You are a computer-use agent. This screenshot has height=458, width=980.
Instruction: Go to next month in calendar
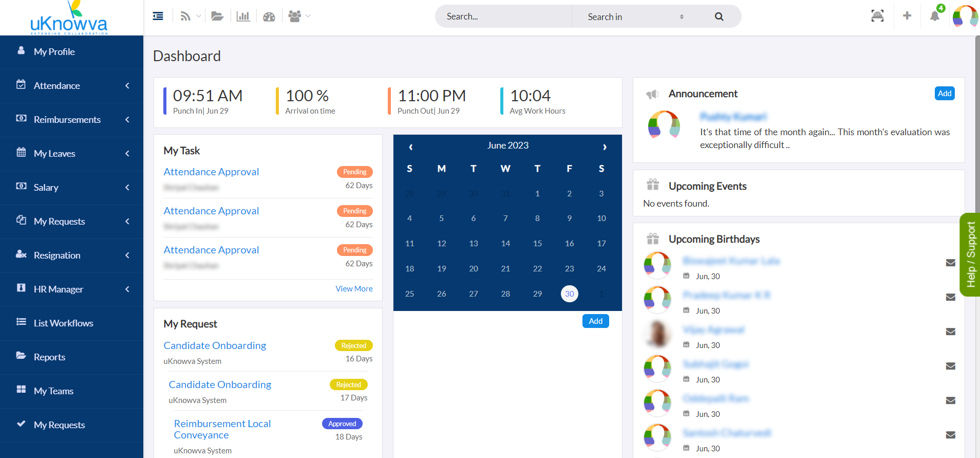605,147
